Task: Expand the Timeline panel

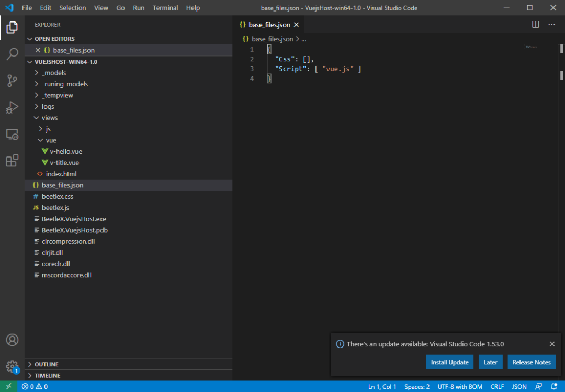Action: [128, 375]
